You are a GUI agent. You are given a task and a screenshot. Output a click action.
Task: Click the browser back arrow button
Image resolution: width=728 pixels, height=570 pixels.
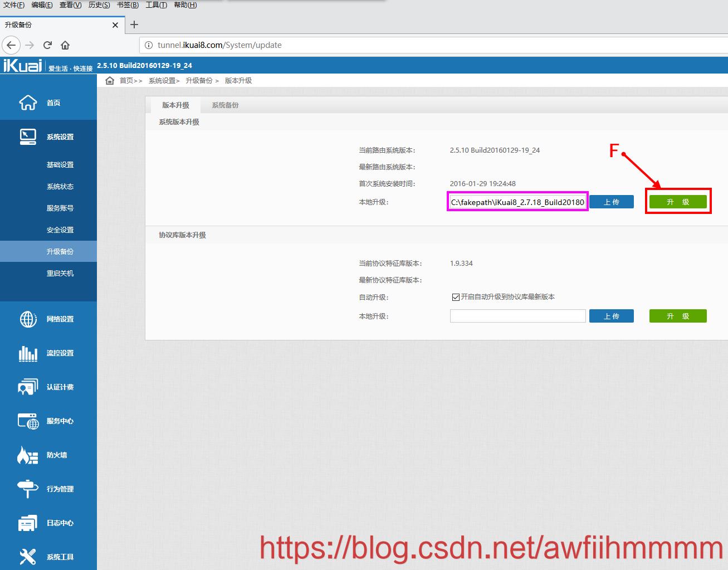[11, 45]
